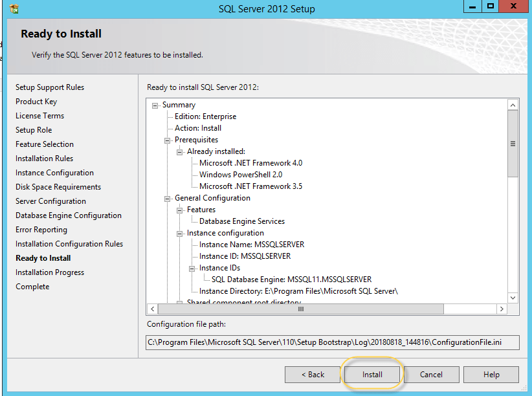Click the SQL Server Setup title bar icon
Viewport: 532px width, 396px height.
tap(14, 8)
